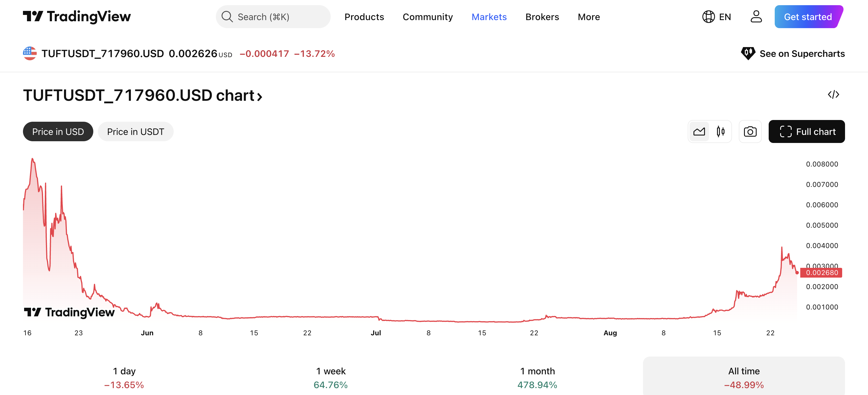The width and height of the screenshot is (868, 395).
Task: Select the All time range panel
Action: tap(744, 377)
